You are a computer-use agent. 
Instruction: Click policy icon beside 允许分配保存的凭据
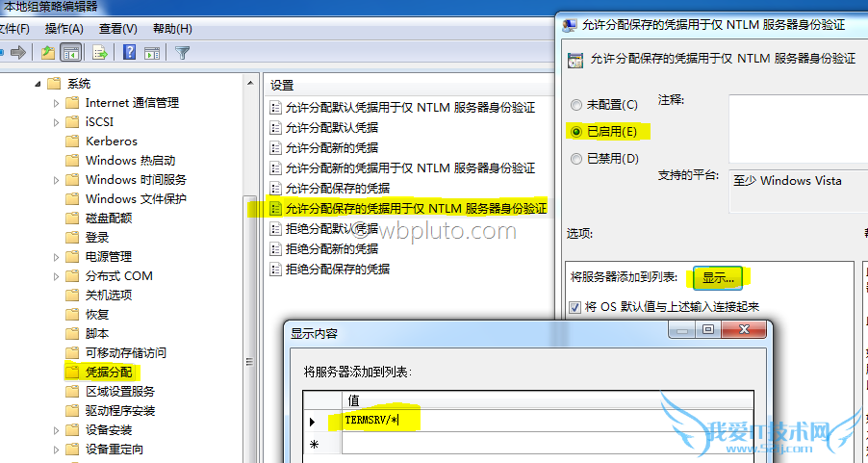coord(275,189)
